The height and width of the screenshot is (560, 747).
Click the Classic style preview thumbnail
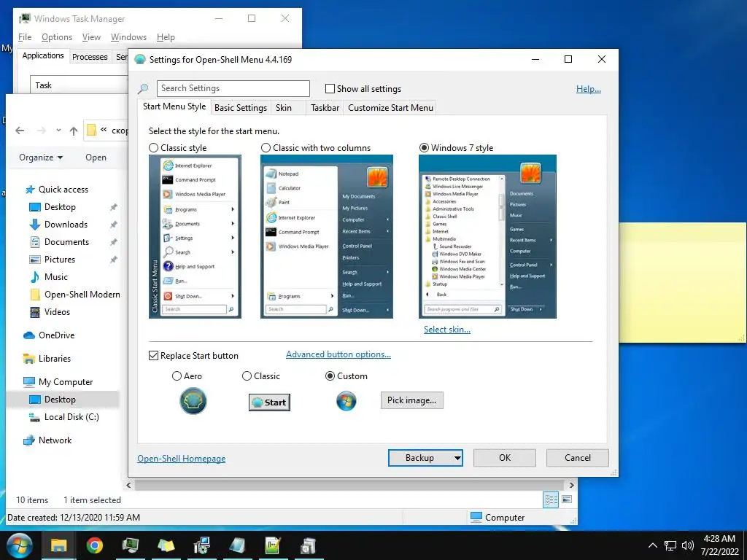pos(195,237)
